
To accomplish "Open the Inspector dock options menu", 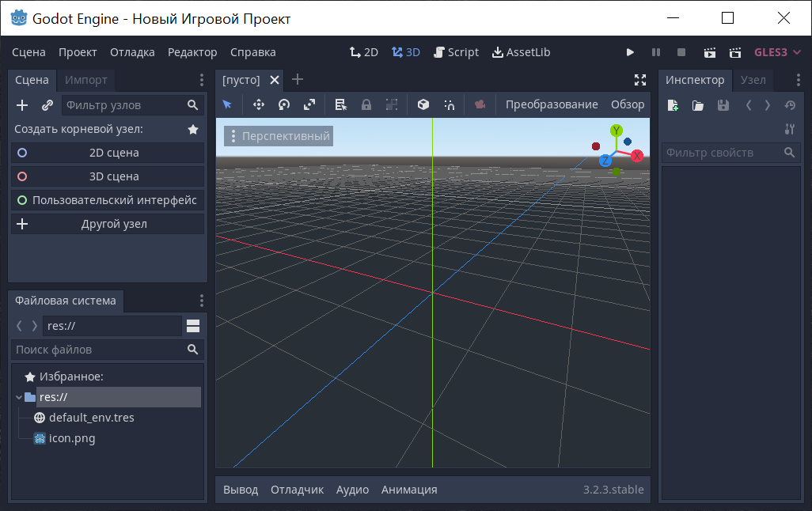I will (798, 80).
